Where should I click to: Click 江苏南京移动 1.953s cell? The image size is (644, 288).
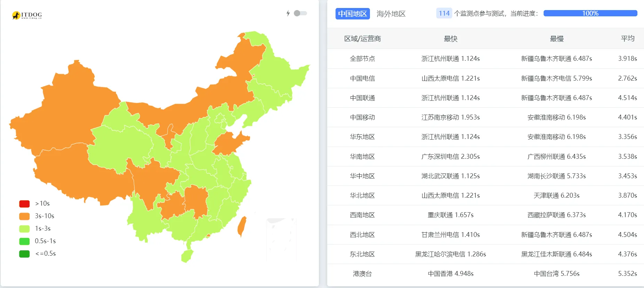(451, 117)
